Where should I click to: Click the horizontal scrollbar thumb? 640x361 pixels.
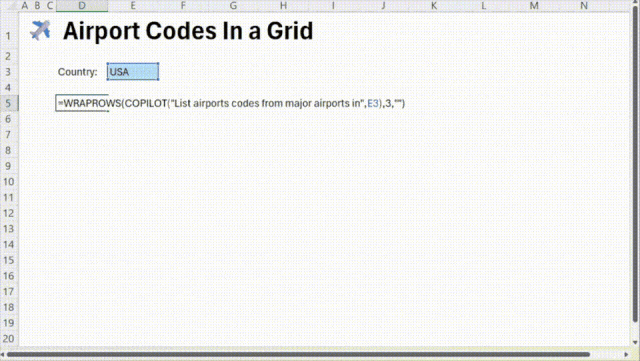298,354
